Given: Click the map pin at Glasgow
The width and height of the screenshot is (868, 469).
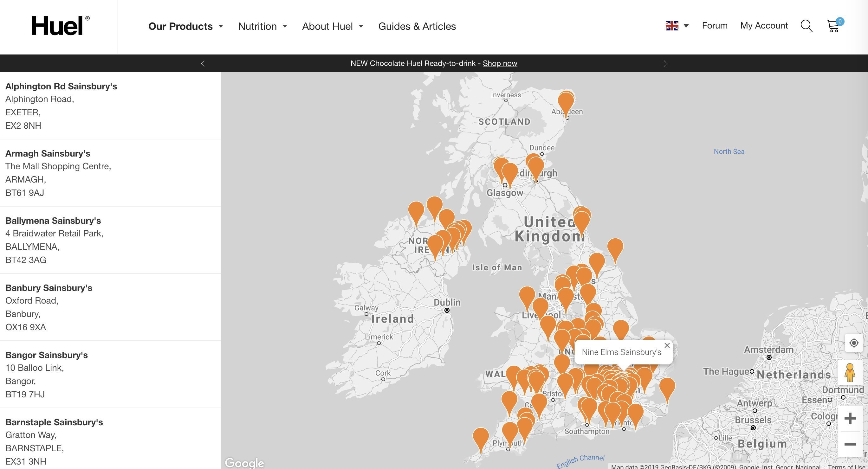Looking at the screenshot, I should [x=509, y=172].
